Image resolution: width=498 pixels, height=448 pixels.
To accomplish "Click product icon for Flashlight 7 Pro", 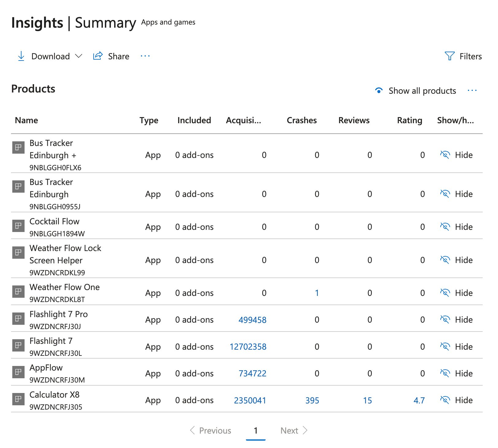I will pyautogui.click(x=18, y=318).
